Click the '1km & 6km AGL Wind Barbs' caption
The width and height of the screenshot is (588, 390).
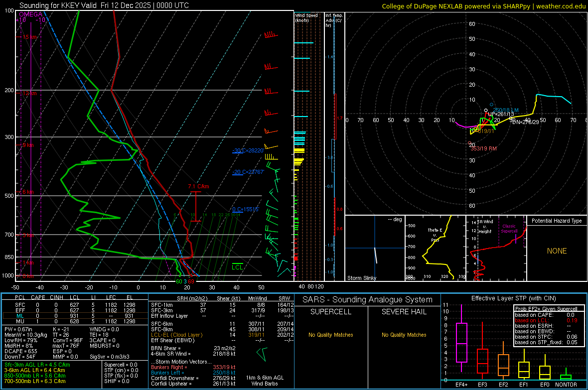click(265, 381)
